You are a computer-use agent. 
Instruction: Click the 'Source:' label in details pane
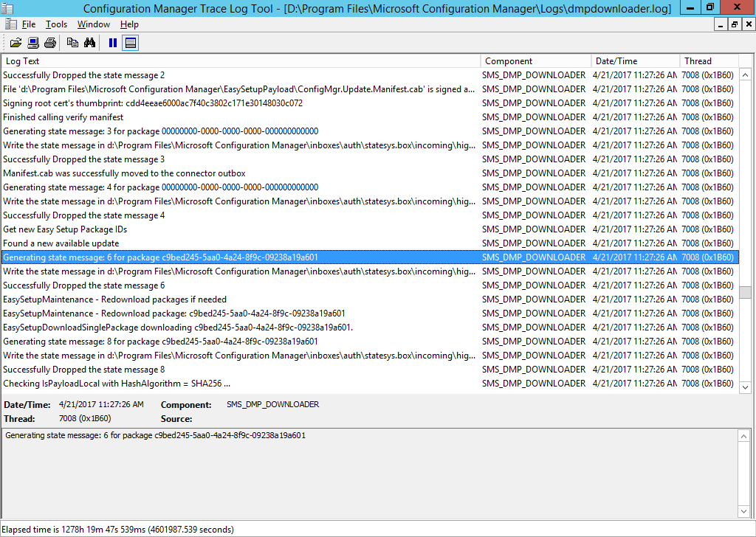(176, 419)
